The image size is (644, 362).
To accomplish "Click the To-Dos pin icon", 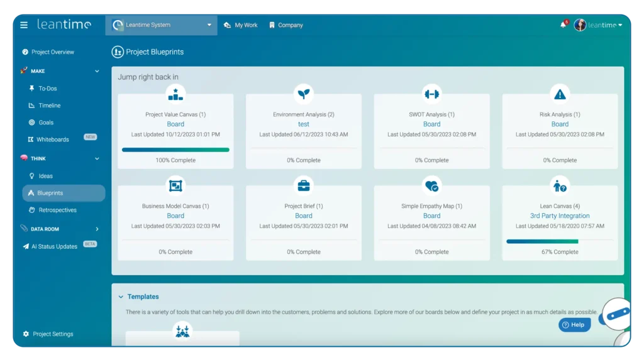I will pos(31,88).
